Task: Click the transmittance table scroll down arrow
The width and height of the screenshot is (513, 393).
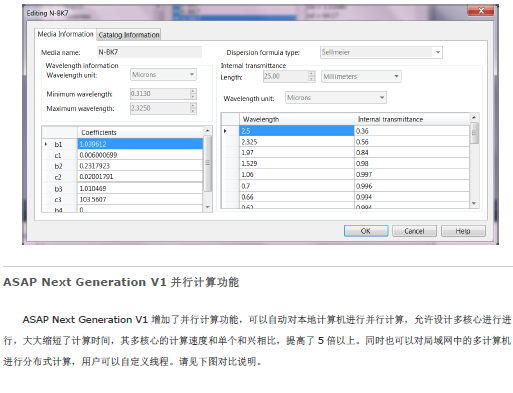Action: [474, 203]
